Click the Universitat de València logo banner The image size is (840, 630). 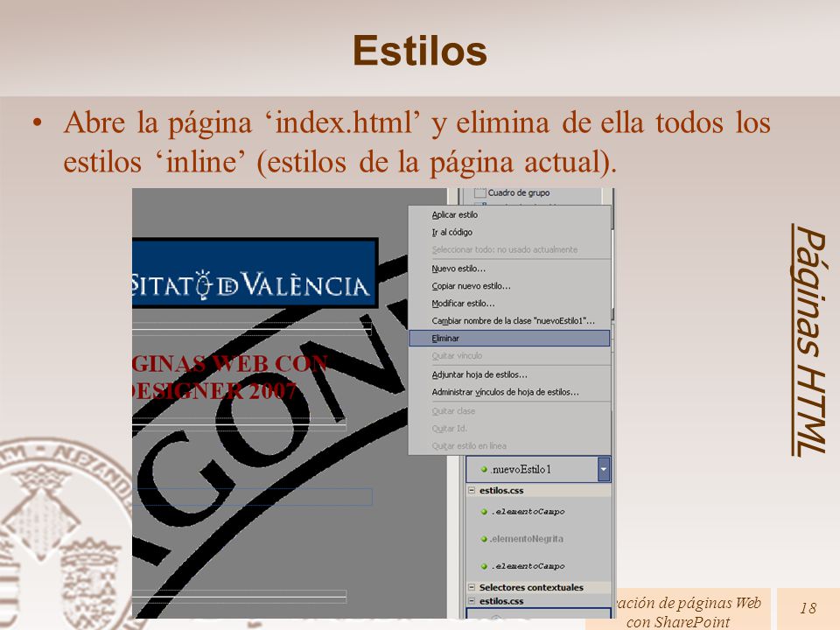(255, 273)
